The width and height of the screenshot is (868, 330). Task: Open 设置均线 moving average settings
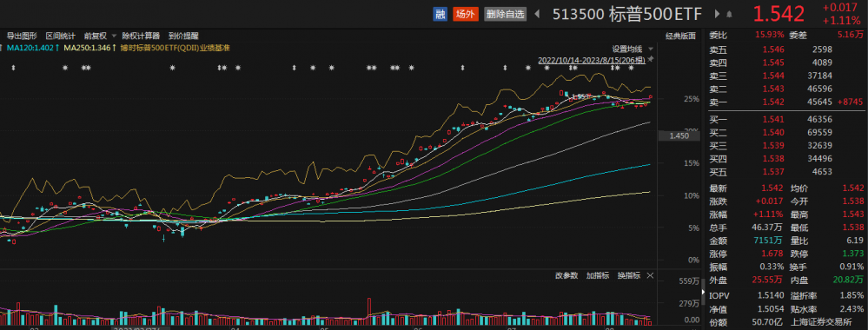click(x=626, y=48)
